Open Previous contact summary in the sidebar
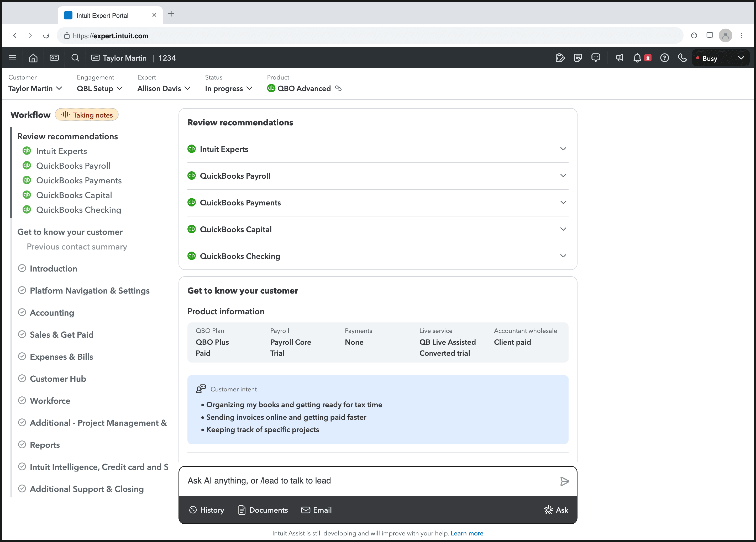This screenshot has height=542, width=756. tap(77, 247)
